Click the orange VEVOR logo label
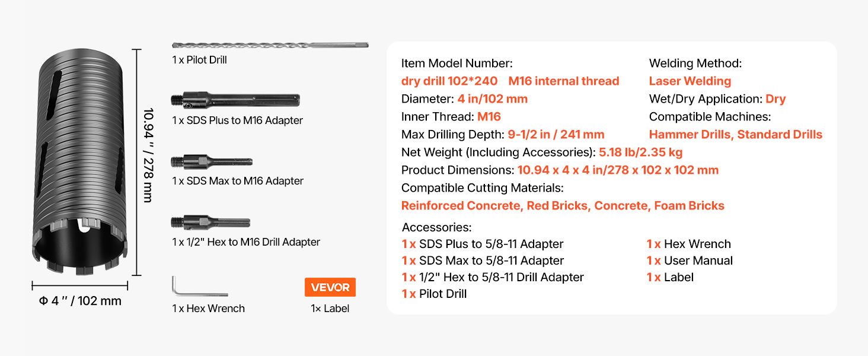The height and width of the screenshot is (356, 868). (x=330, y=287)
